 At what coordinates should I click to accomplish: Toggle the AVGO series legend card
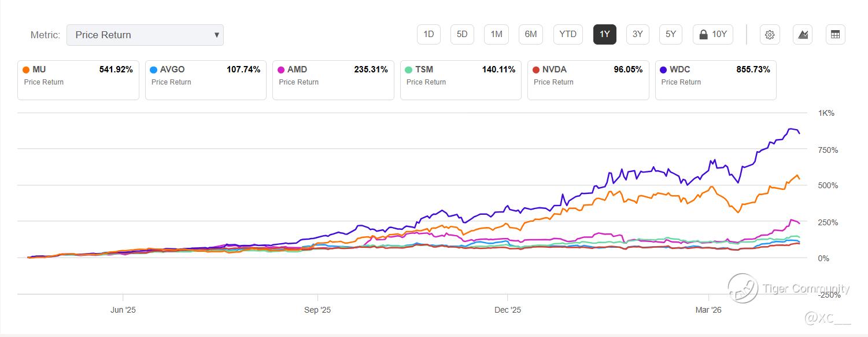click(206, 80)
